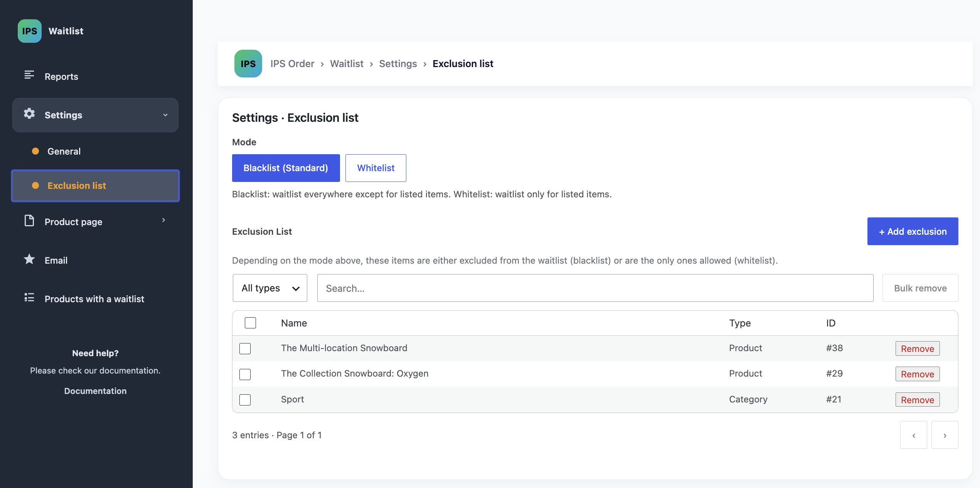Click the Reports lines icon
Viewport: 980px width, 488px height.
[29, 75]
